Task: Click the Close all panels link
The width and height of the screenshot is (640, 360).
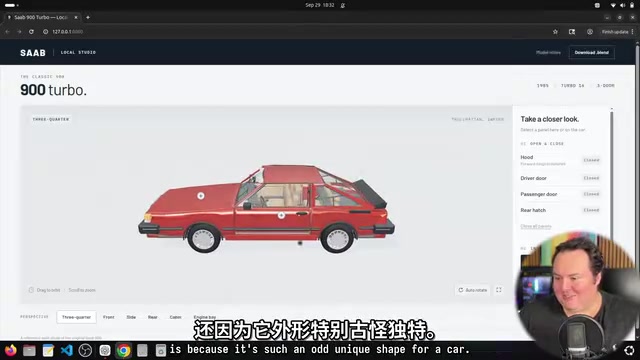Action: click(536, 226)
